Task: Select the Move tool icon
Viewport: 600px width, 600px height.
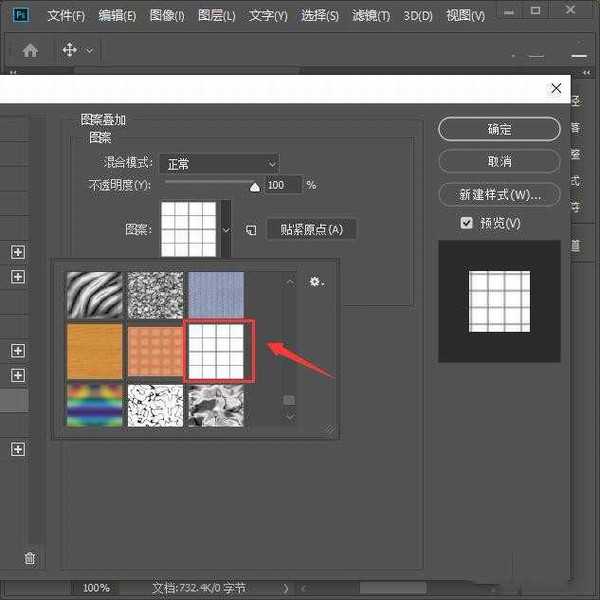Action: pyautogui.click(x=70, y=50)
